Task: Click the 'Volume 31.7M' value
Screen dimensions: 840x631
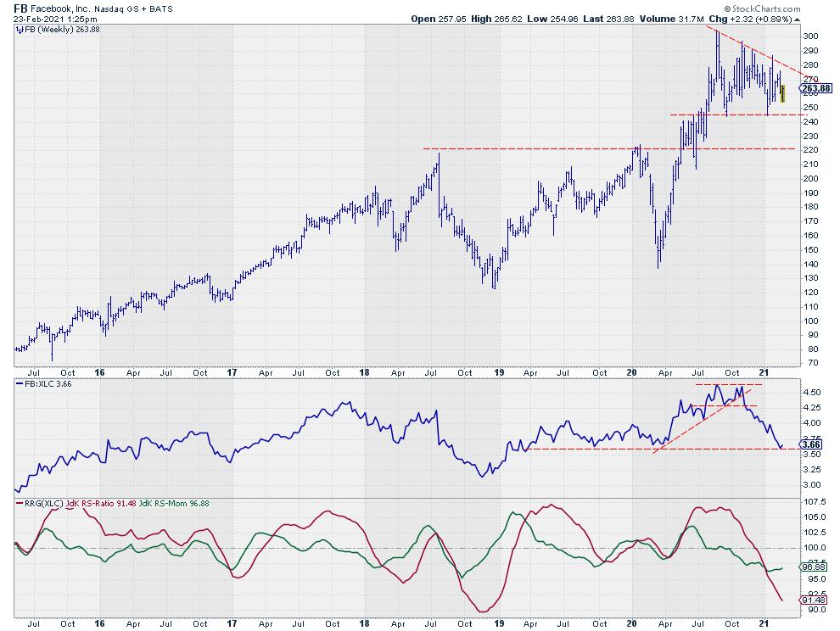Action: pos(672,19)
